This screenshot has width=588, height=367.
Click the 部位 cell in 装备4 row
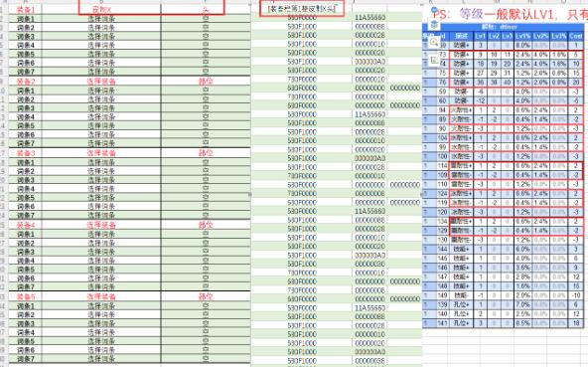tap(206, 225)
